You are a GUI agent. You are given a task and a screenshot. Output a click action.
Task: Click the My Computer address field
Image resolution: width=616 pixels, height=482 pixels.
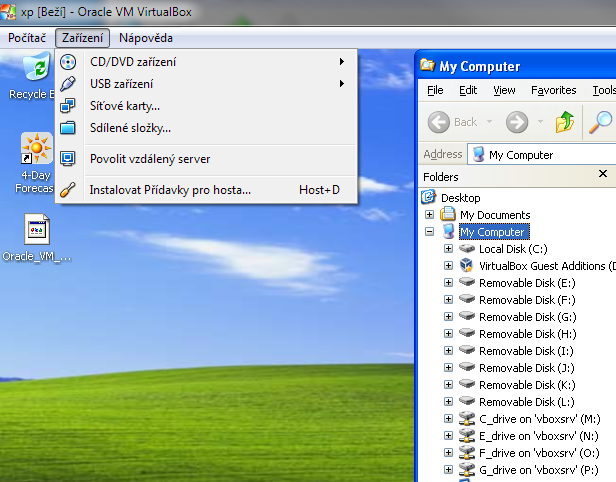542,155
